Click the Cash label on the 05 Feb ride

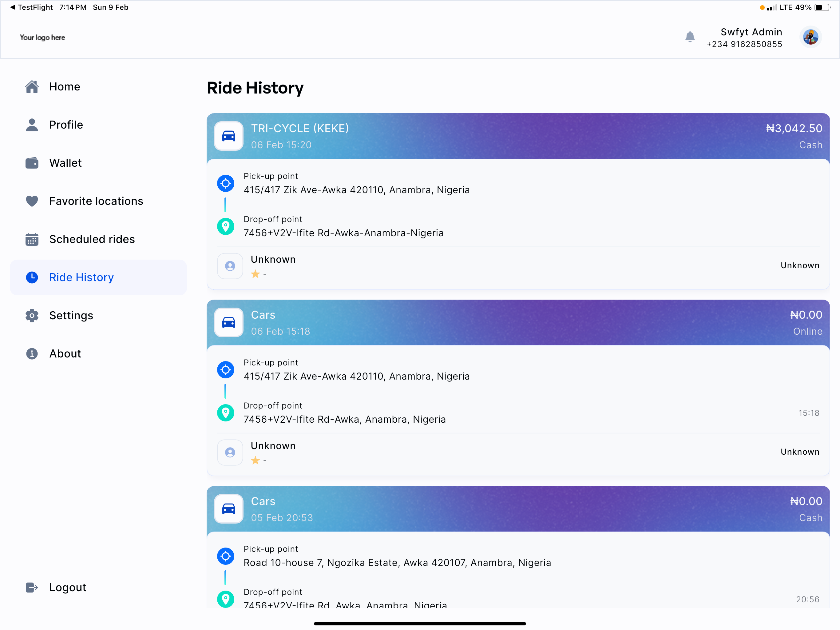pyautogui.click(x=811, y=518)
